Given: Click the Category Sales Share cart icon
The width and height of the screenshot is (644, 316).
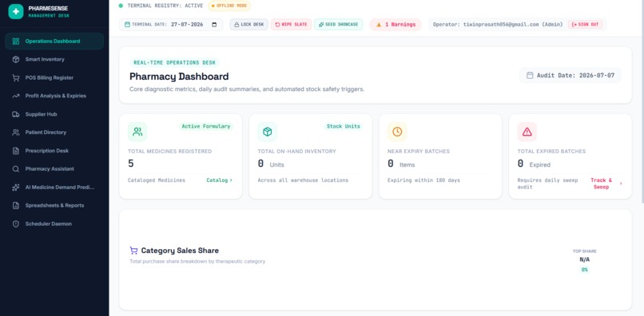Looking at the screenshot, I should click(133, 251).
